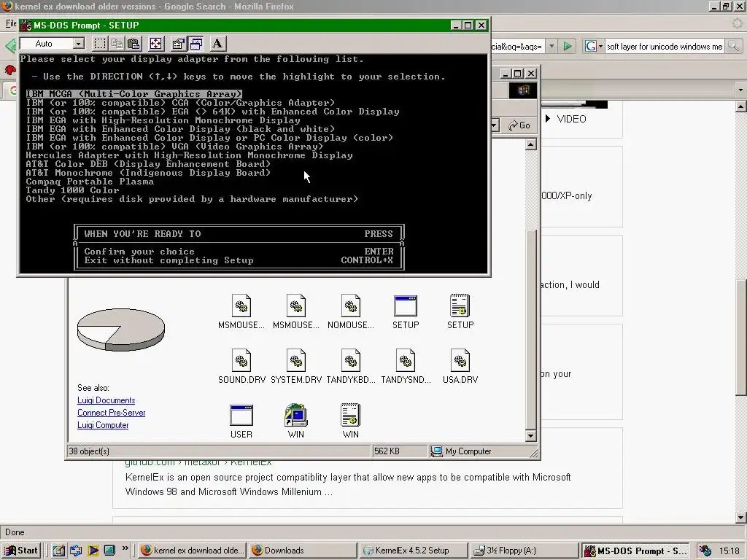This screenshot has width=747, height=560.
Task: Click the Mark tool in MS-DOS Prompt toolbar
Action: [99, 44]
